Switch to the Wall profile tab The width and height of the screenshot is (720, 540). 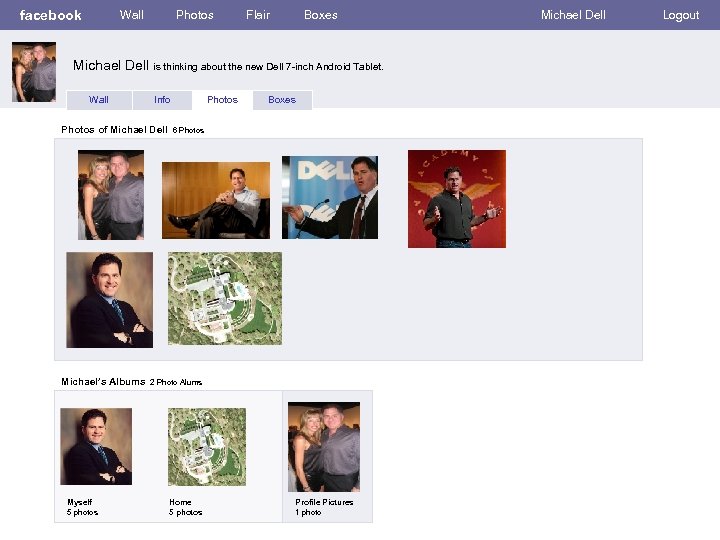pyautogui.click(x=98, y=100)
